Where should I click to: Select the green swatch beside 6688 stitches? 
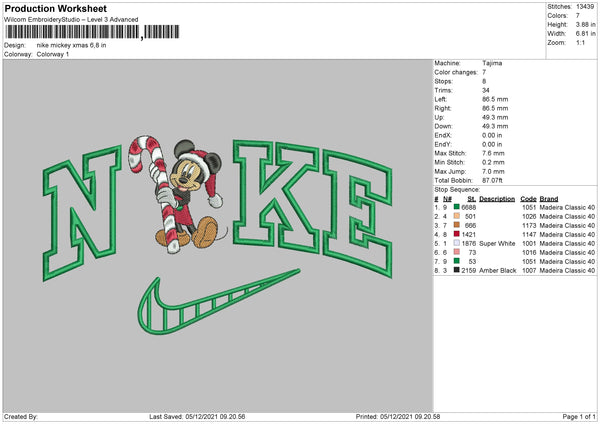(x=457, y=207)
